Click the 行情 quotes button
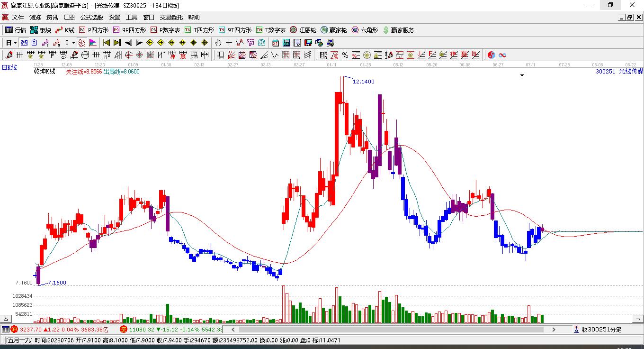The image size is (644, 349). coord(16,30)
